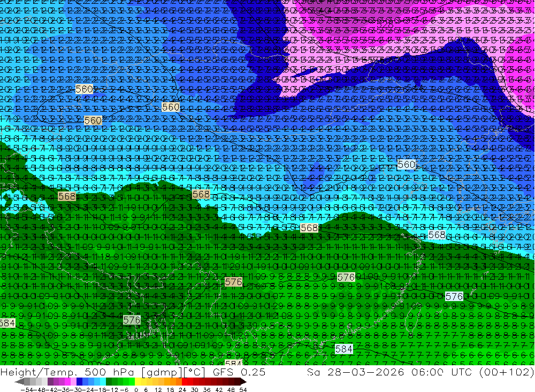Click the '54' value at legend's right end

pyautogui.click(x=243, y=390)
